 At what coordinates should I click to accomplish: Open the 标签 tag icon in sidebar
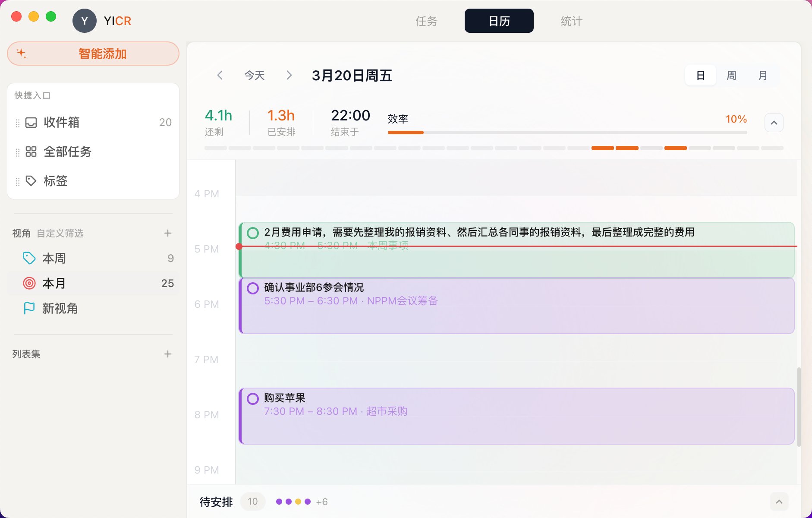[x=30, y=181]
